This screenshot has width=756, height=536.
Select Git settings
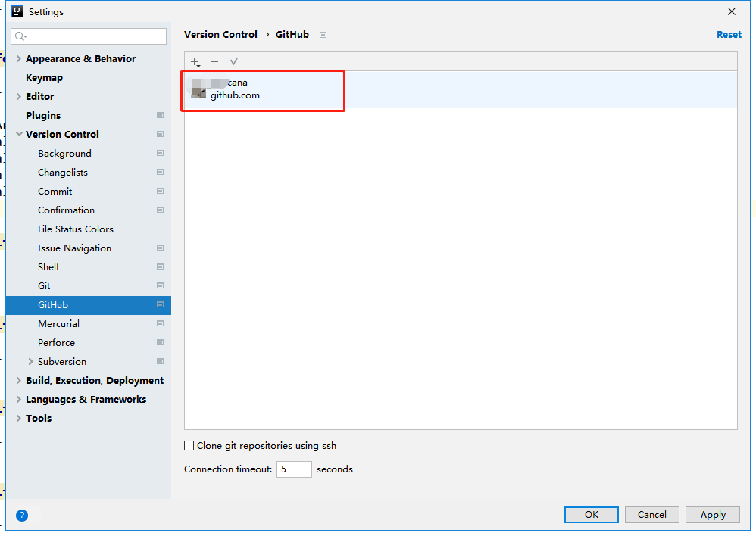coord(44,286)
